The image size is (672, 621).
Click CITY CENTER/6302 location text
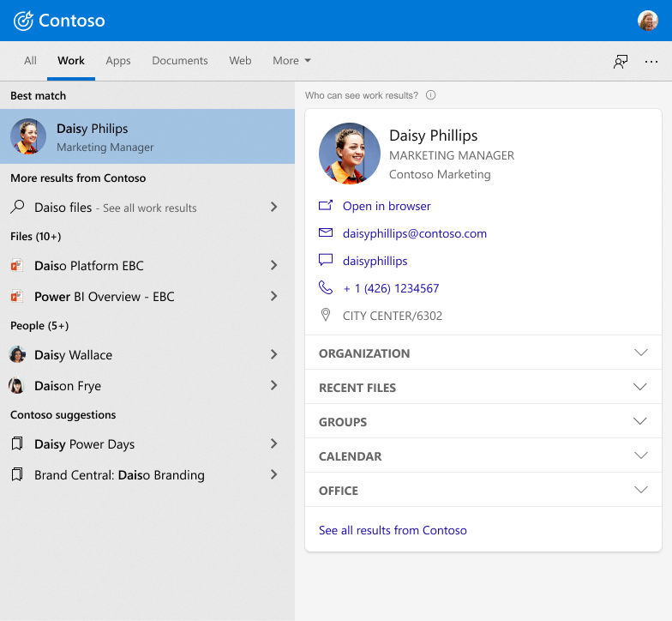393,316
